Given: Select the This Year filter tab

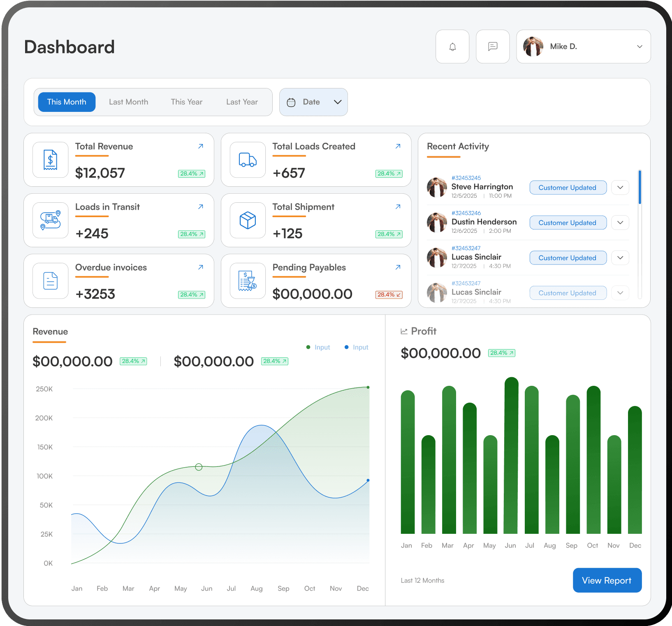Looking at the screenshot, I should 186,102.
